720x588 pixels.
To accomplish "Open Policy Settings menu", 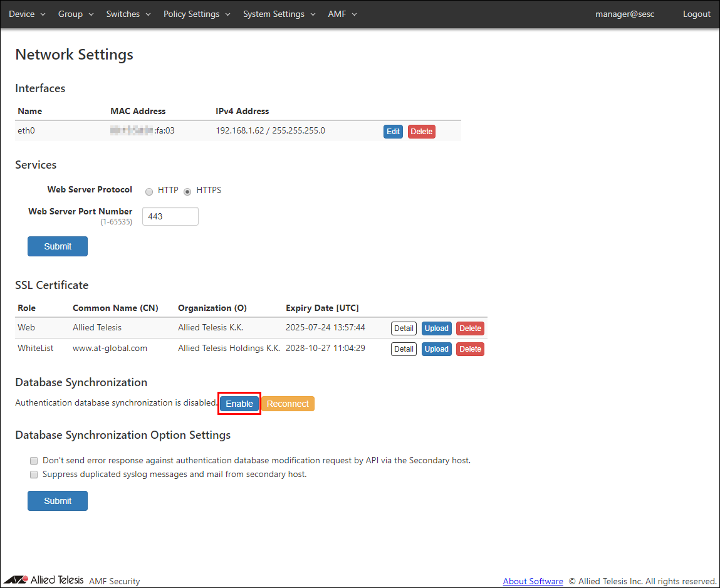I will point(197,14).
